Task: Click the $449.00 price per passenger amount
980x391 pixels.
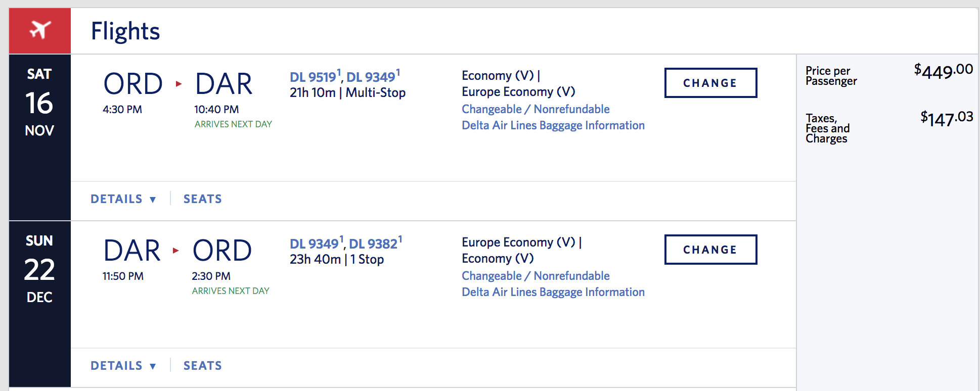Action: (x=943, y=71)
